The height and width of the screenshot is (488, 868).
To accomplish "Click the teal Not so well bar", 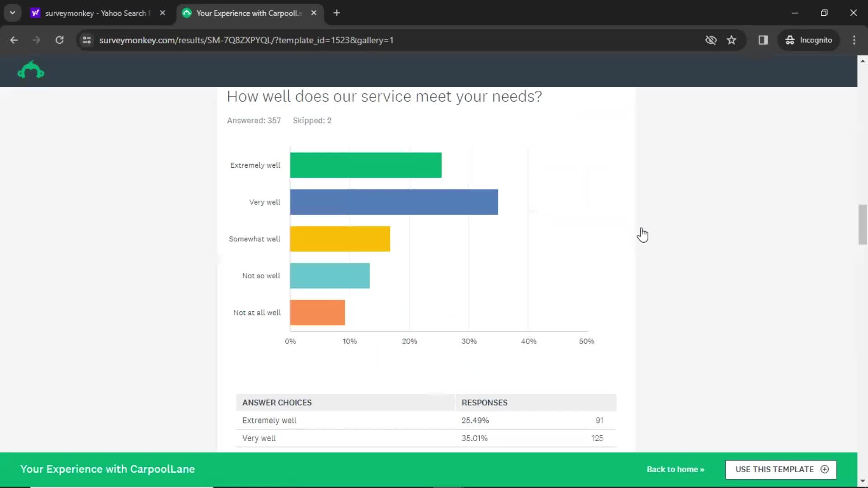I will point(330,276).
